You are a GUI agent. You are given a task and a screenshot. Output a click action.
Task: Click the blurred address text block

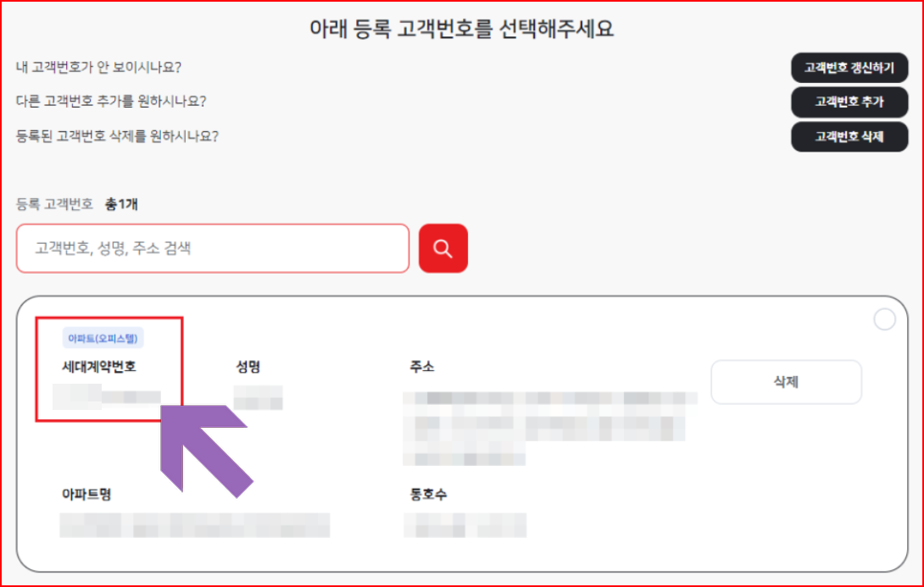pyautogui.click(x=550, y=429)
